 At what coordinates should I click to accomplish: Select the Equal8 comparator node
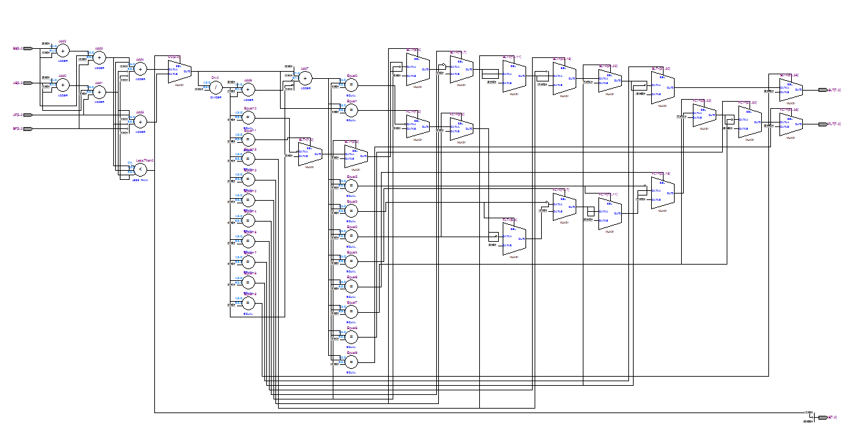(352, 337)
